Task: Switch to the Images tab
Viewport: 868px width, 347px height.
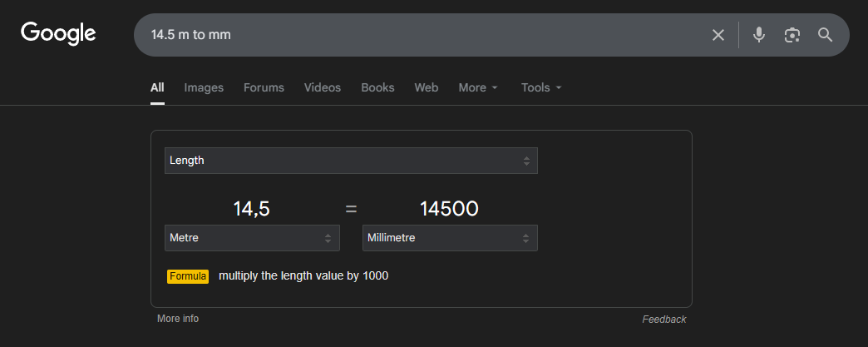Action: pyautogui.click(x=204, y=87)
